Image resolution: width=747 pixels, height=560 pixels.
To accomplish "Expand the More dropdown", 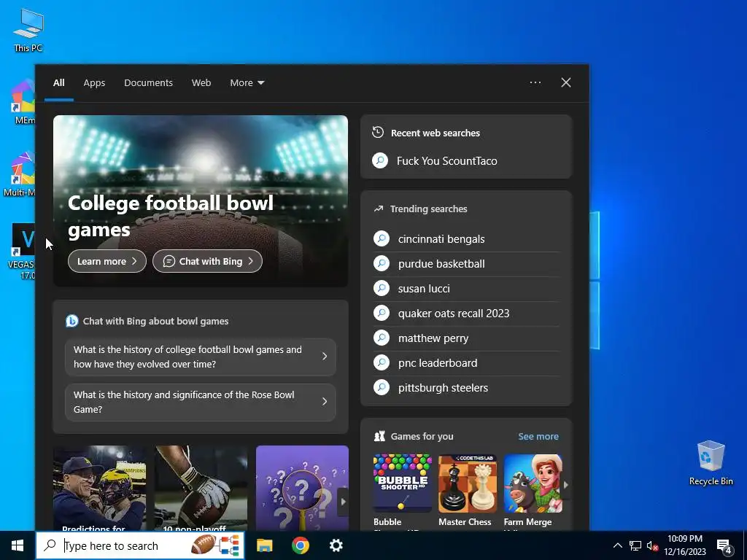I will (x=247, y=83).
